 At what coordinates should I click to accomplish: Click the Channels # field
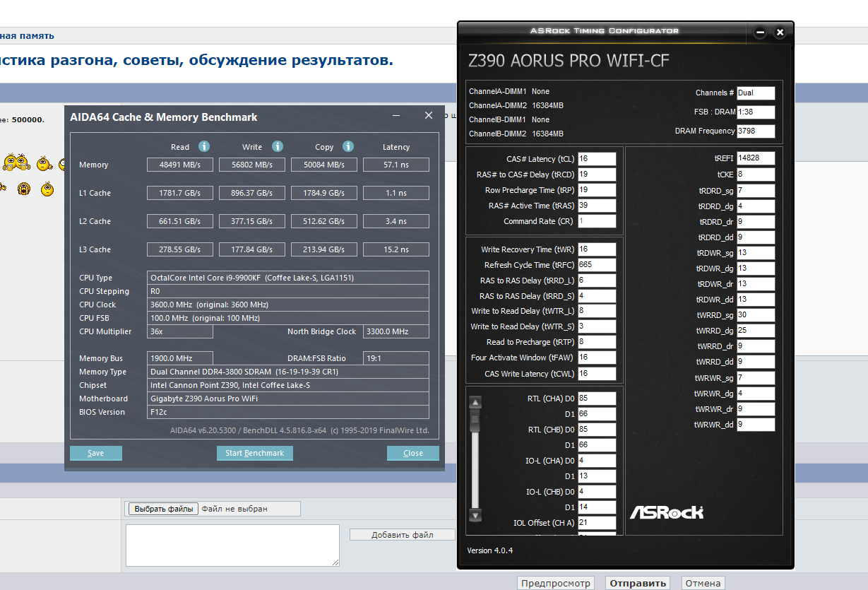click(x=756, y=93)
